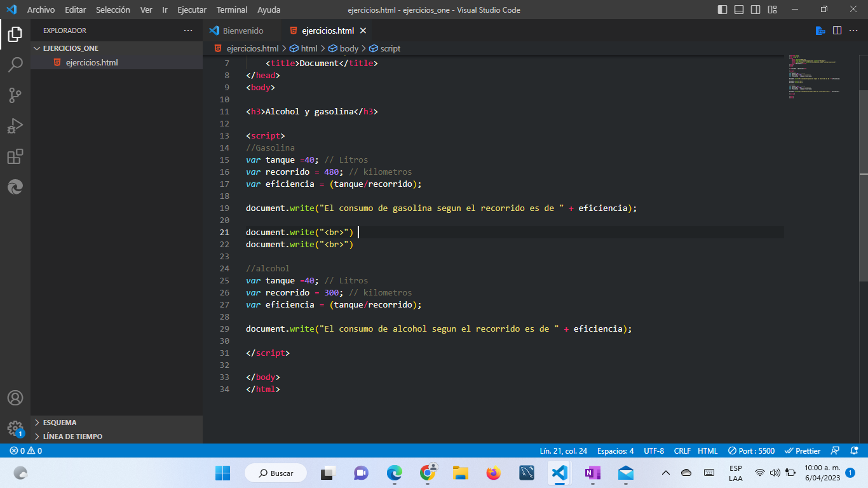The height and width of the screenshot is (488, 868).
Task: Open editor More Actions ellipsis menu
Action: tap(854, 30)
